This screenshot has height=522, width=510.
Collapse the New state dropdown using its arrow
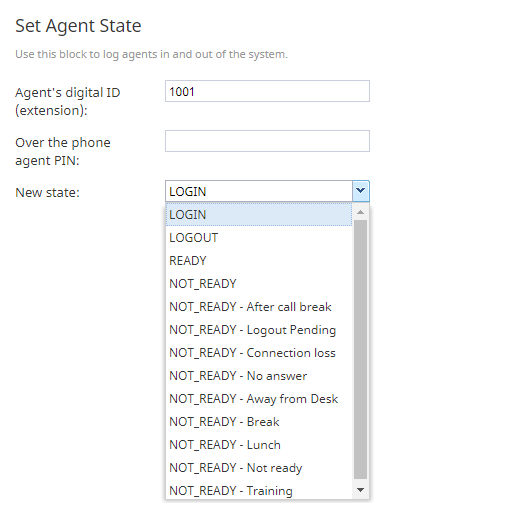361,191
